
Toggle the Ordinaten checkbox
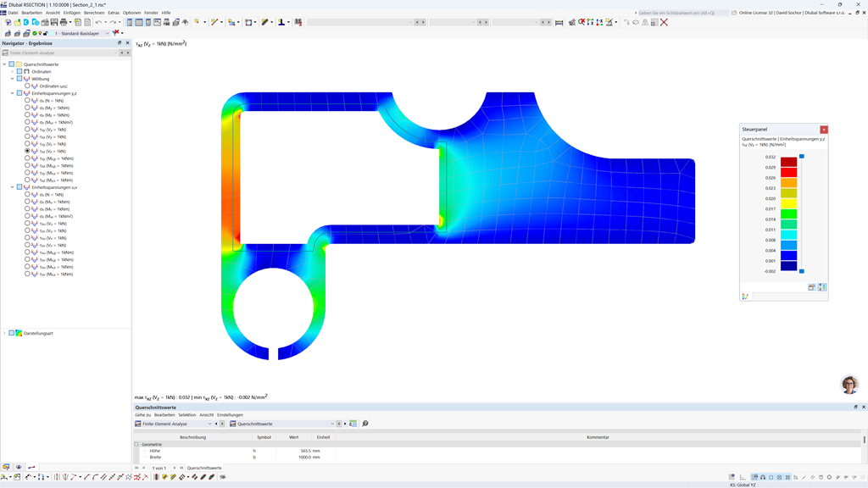pyautogui.click(x=19, y=71)
